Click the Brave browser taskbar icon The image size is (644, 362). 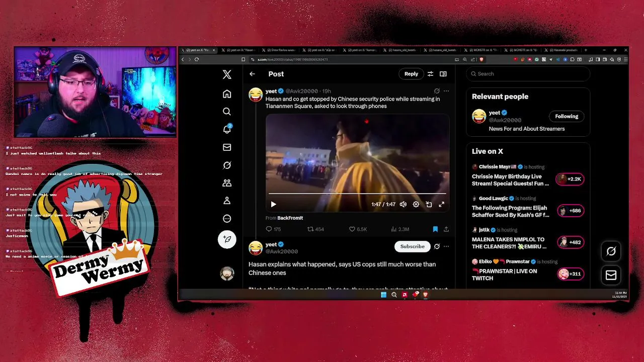click(x=426, y=295)
